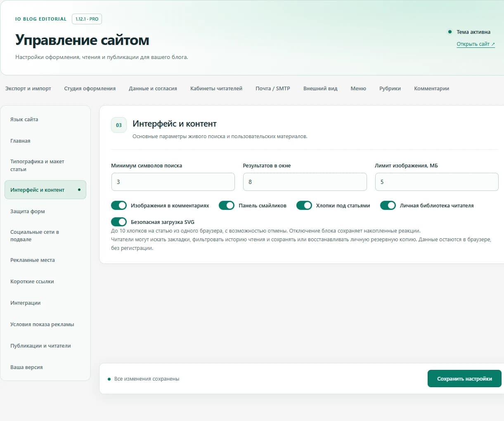Open the Экспорт и импорт tab
Screen dimensions: 504x421
(28, 88)
